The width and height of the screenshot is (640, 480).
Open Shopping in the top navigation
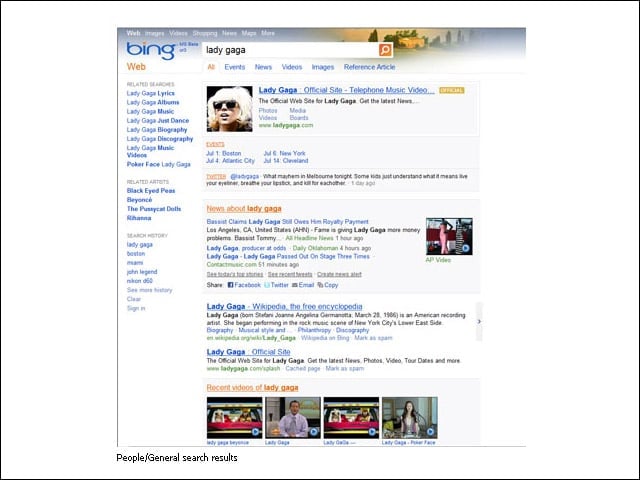pos(205,33)
